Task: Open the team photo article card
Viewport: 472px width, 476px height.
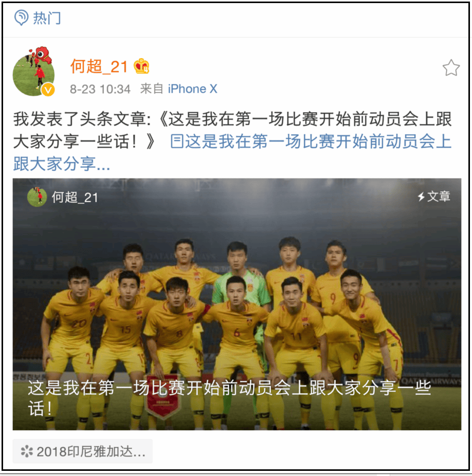Action: [237, 304]
